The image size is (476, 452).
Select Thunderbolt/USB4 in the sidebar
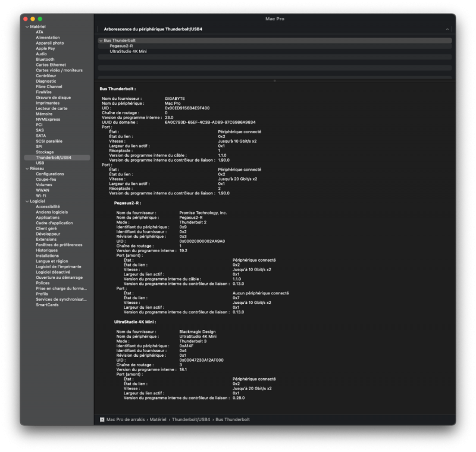coord(57,158)
